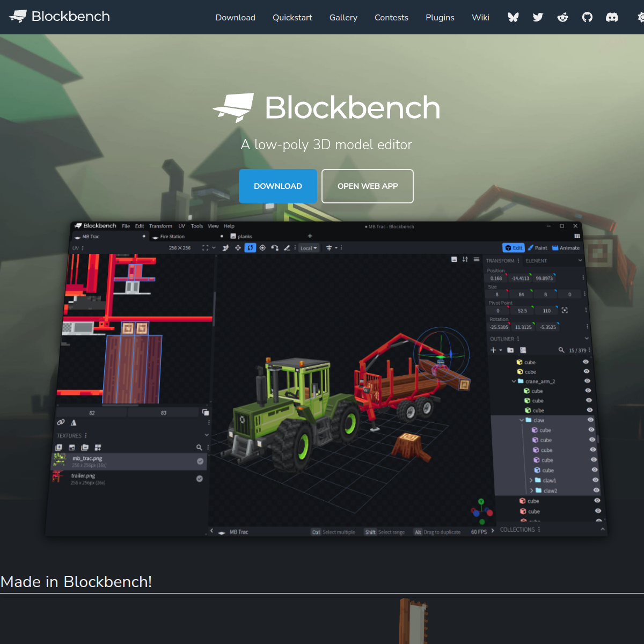The height and width of the screenshot is (644, 644).
Task: Click the DOWNLOAD button
Action: click(x=278, y=186)
